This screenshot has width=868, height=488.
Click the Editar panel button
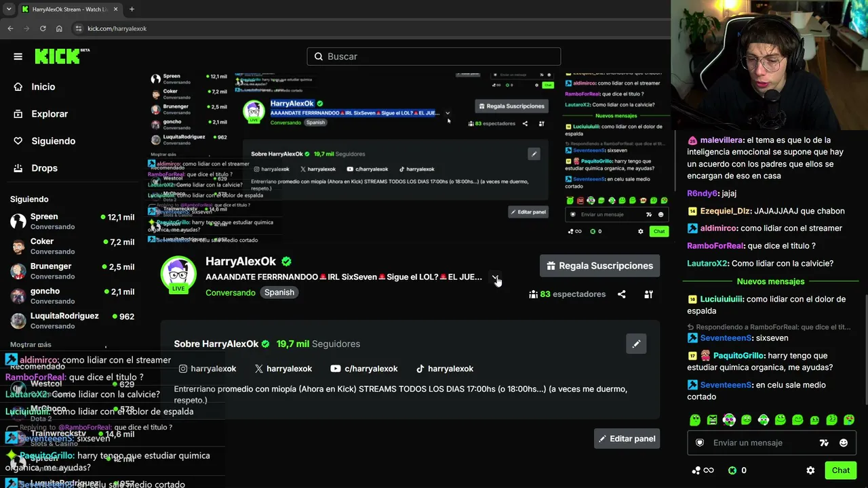627,439
